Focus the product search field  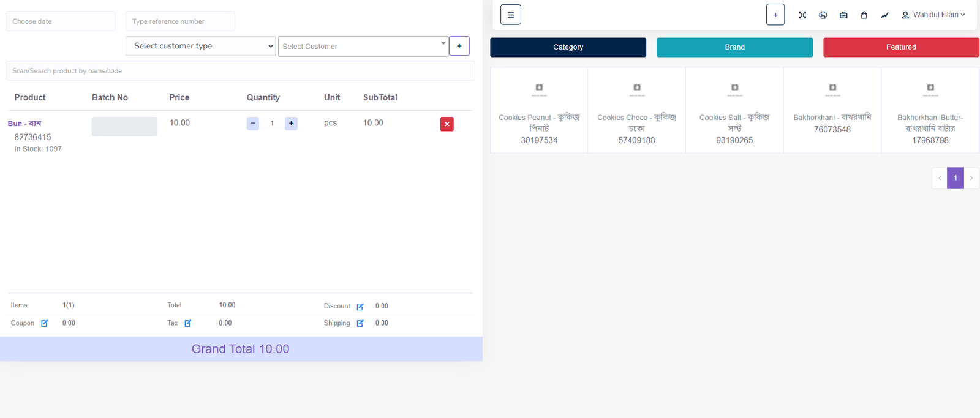(x=240, y=70)
